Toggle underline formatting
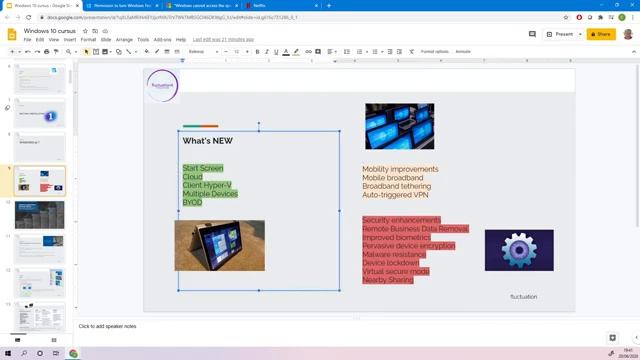Screen dimensions: 640x360 (x=276, y=52)
